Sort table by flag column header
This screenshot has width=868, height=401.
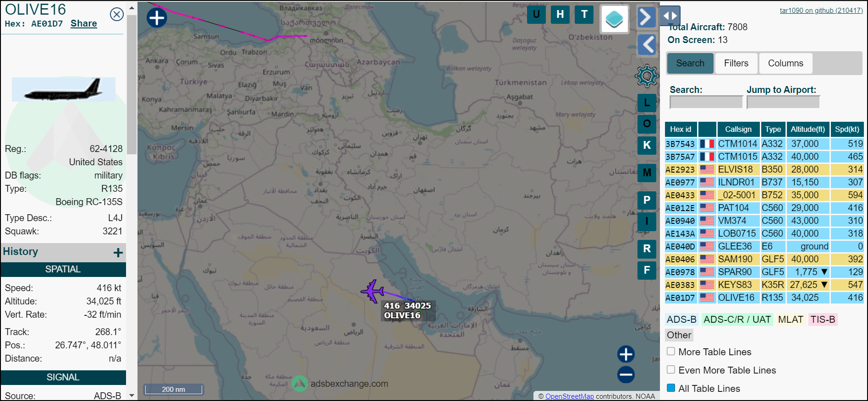(x=707, y=129)
